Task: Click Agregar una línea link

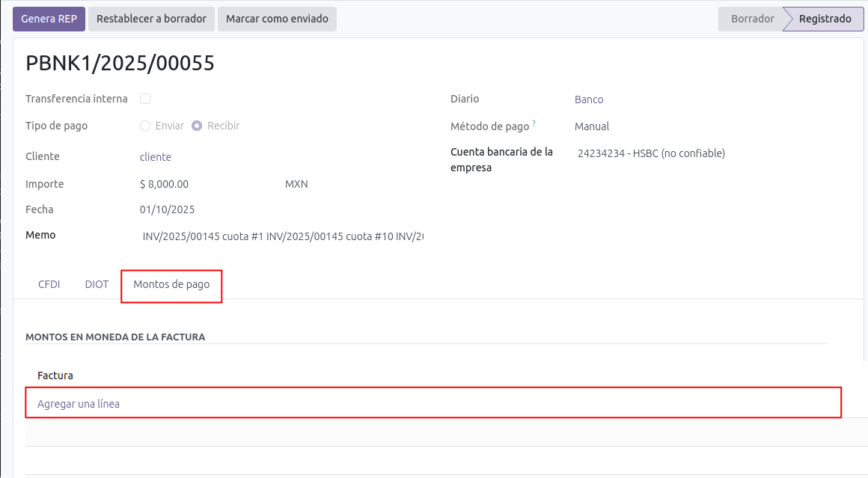Action: 79,404
